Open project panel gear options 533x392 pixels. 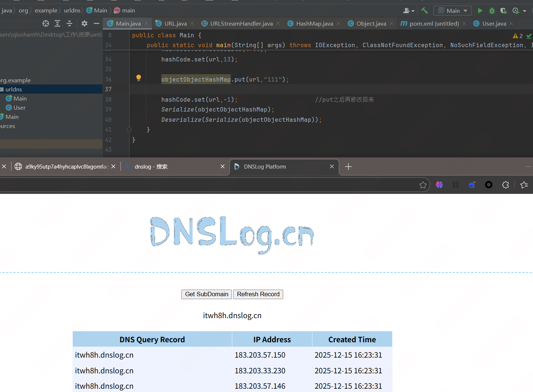tap(85, 23)
